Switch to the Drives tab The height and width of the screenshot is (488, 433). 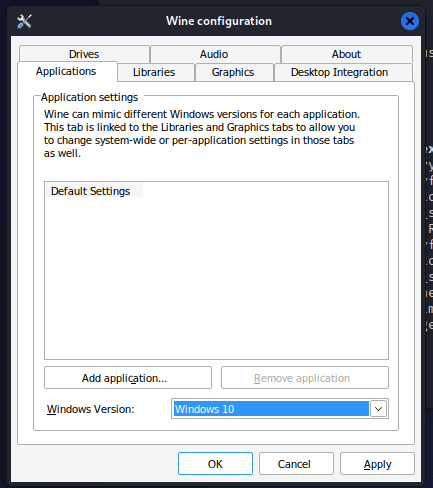(x=84, y=54)
